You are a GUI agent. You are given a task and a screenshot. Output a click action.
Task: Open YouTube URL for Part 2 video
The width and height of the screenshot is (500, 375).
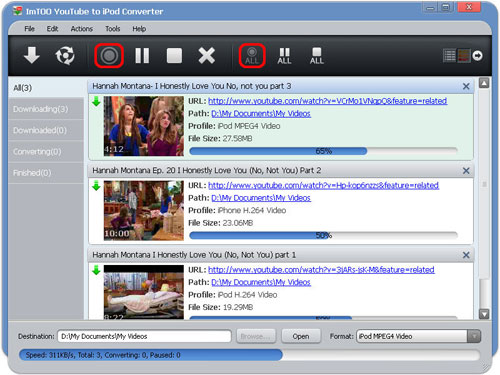pyautogui.click(x=323, y=185)
